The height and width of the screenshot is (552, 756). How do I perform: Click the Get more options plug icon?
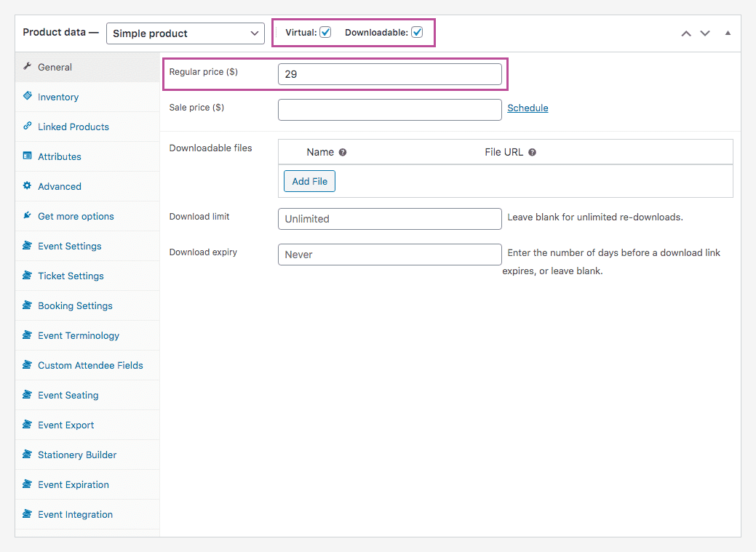pyautogui.click(x=27, y=216)
